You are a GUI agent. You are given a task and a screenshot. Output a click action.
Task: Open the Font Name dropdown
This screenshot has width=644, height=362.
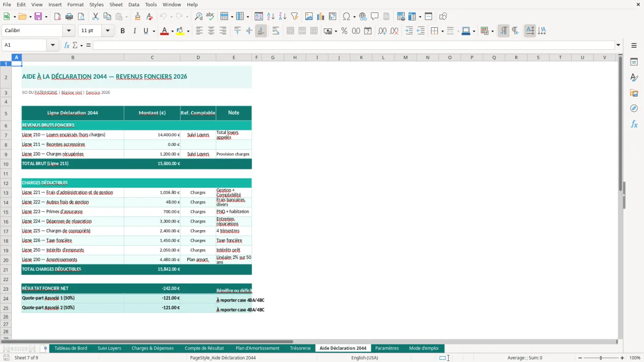click(69, 31)
